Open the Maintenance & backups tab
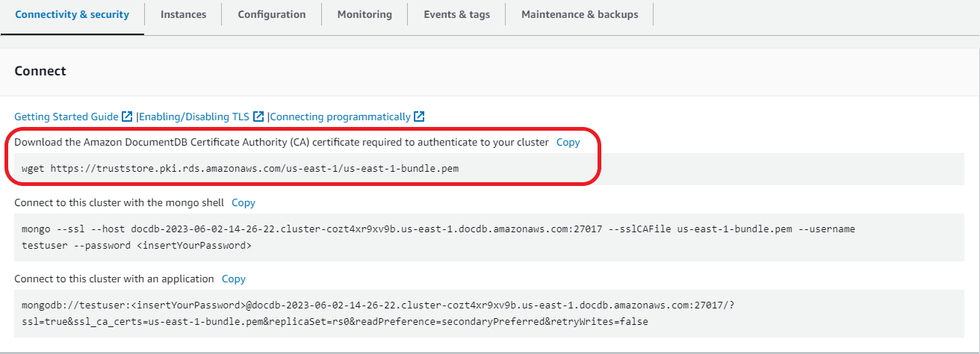 click(580, 14)
